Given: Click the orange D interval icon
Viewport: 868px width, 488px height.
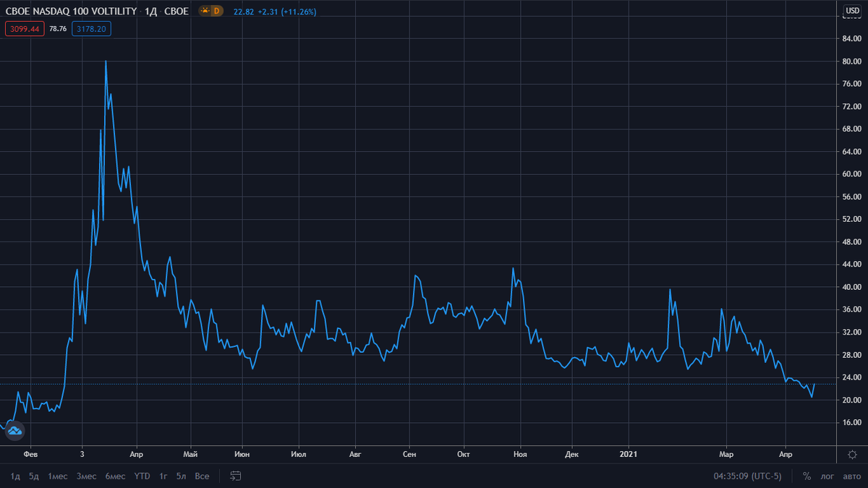Looking at the screenshot, I should tap(218, 11).
